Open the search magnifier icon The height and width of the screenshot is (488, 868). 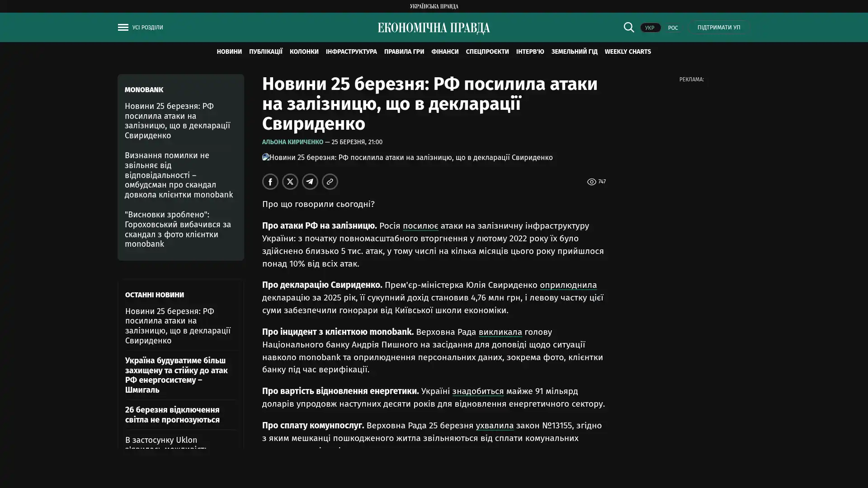(x=628, y=28)
